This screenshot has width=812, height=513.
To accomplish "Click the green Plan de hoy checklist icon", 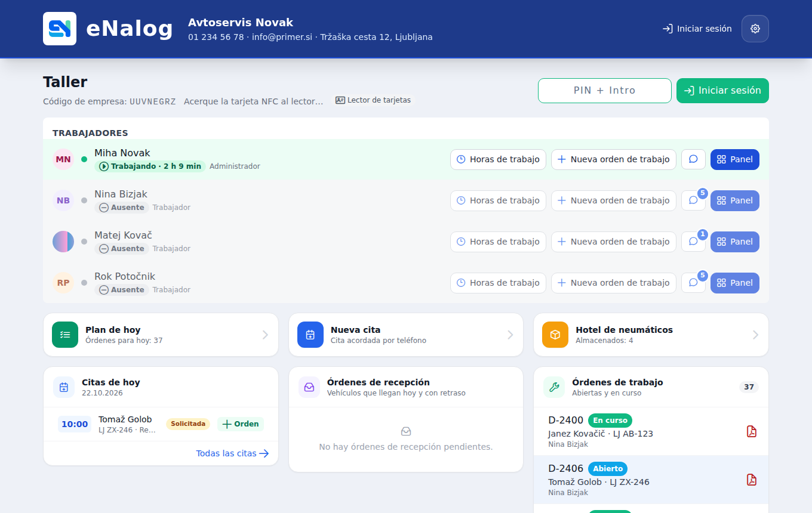I will tap(65, 335).
